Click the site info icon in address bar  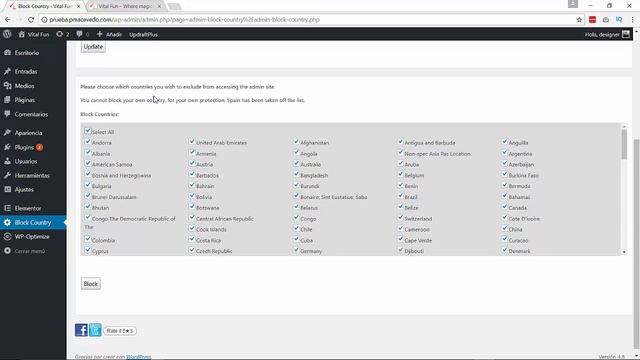[44, 20]
